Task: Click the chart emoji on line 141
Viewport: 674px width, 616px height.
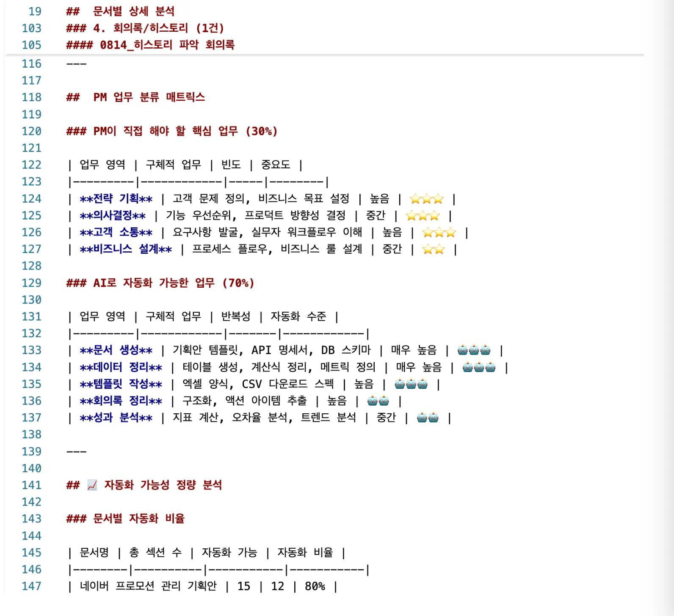Action: point(92,485)
